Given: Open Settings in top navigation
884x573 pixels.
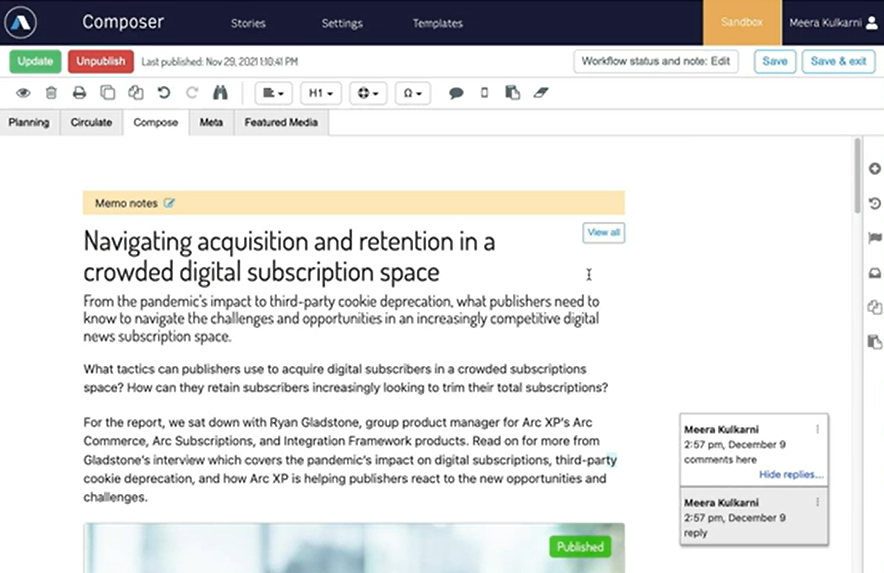Looking at the screenshot, I should [x=342, y=23].
